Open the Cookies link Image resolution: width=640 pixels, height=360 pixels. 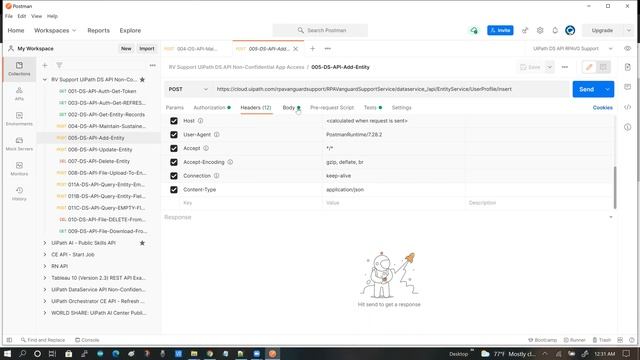pyautogui.click(x=602, y=108)
